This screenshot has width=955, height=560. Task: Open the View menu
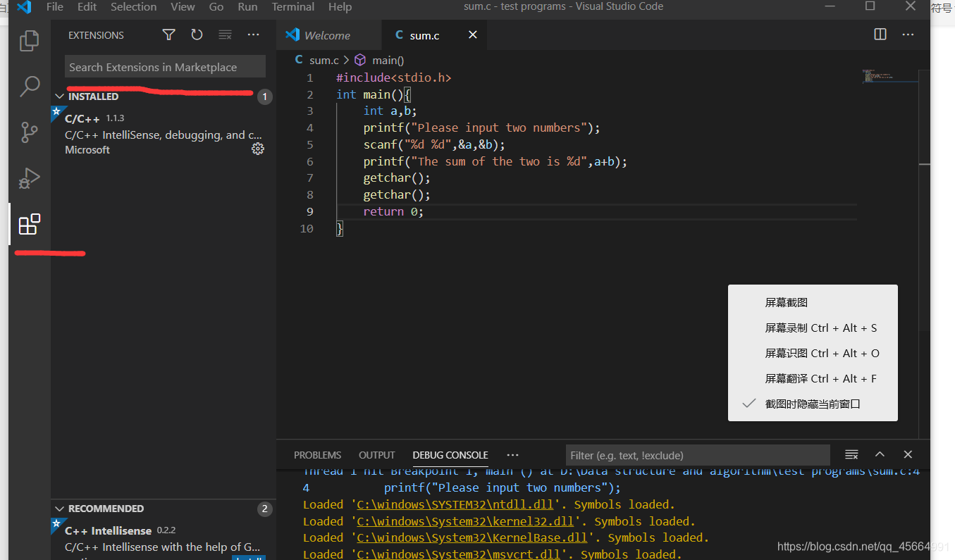[x=183, y=7]
